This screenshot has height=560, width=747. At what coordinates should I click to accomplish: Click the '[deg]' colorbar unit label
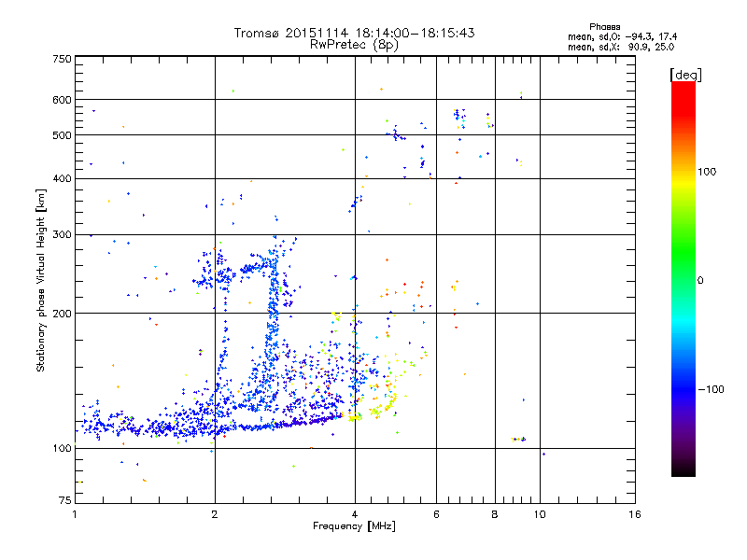[685, 75]
